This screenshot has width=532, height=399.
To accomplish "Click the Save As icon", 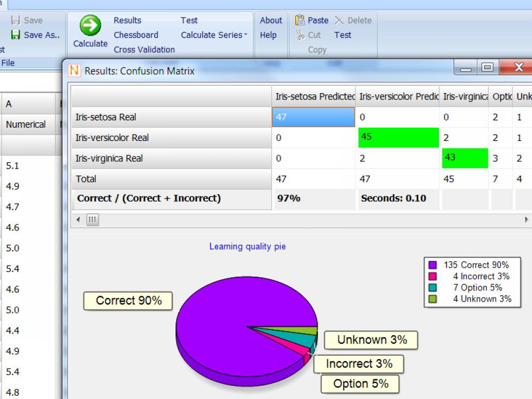I will [x=16, y=35].
